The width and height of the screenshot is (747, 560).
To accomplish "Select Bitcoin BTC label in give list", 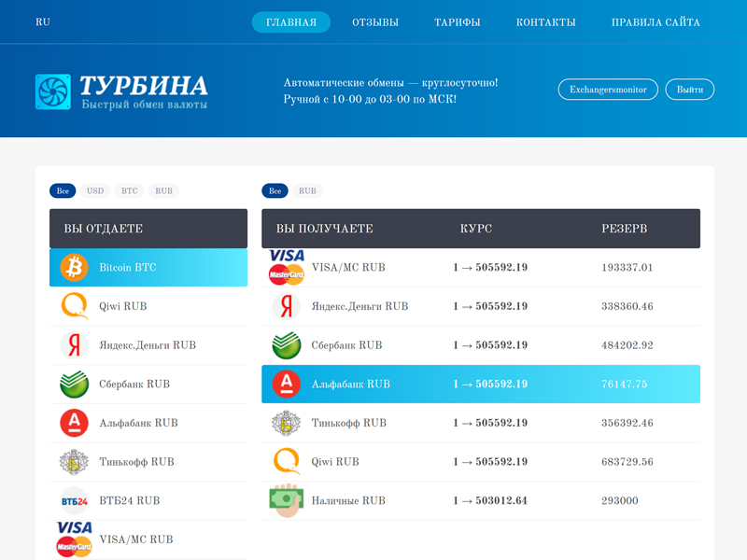I will point(128,268).
